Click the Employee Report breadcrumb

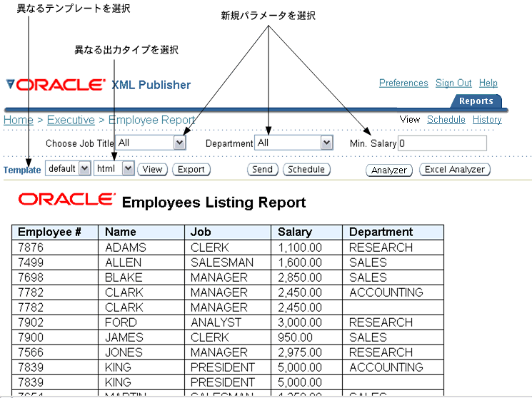(151, 120)
